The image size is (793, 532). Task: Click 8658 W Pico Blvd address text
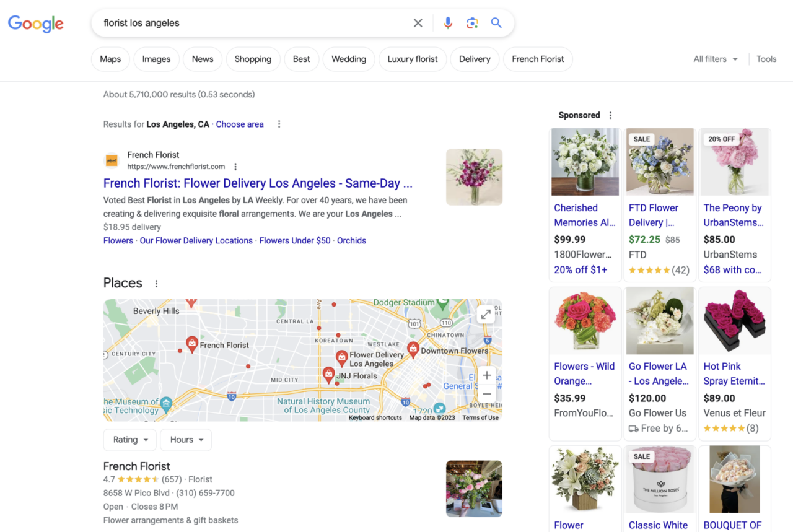tap(136, 493)
